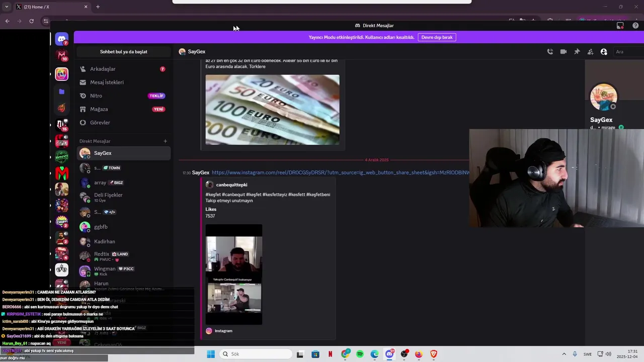Viewport: 644px width, 362px height.
Task: Open Spotify from taskbar
Action: point(360,354)
